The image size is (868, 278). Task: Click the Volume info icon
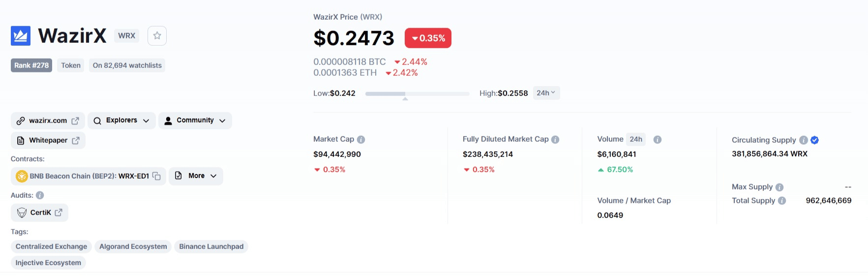coord(658,140)
